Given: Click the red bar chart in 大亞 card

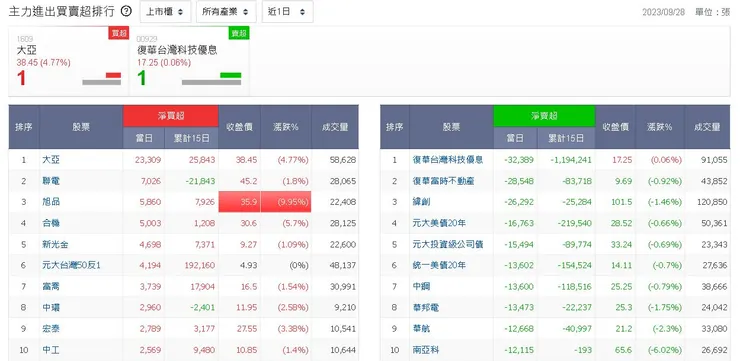Looking at the screenshot, I should click(x=113, y=75).
